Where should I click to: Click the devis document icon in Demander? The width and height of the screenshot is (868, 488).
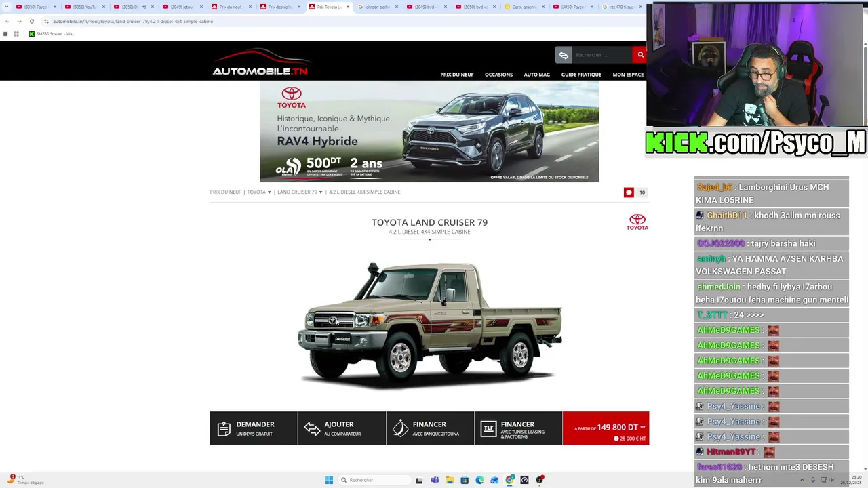click(x=224, y=428)
